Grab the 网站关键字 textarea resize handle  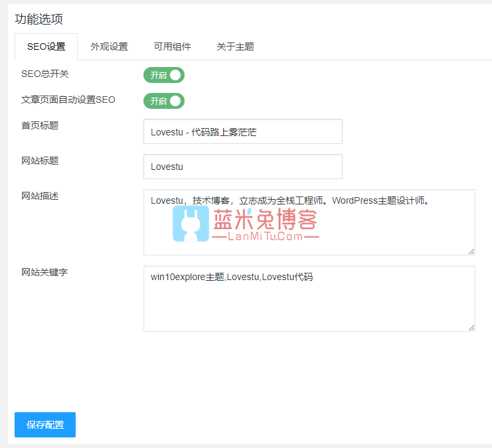(x=471, y=328)
